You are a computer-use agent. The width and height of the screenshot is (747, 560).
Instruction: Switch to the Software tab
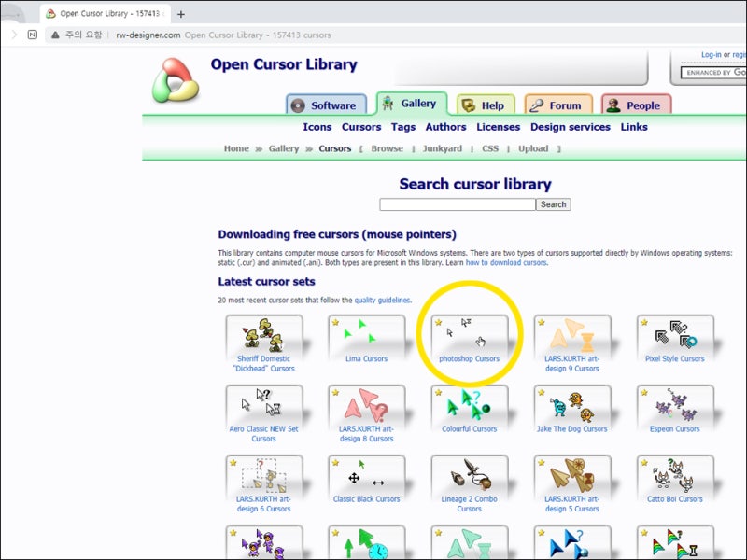point(326,105)
